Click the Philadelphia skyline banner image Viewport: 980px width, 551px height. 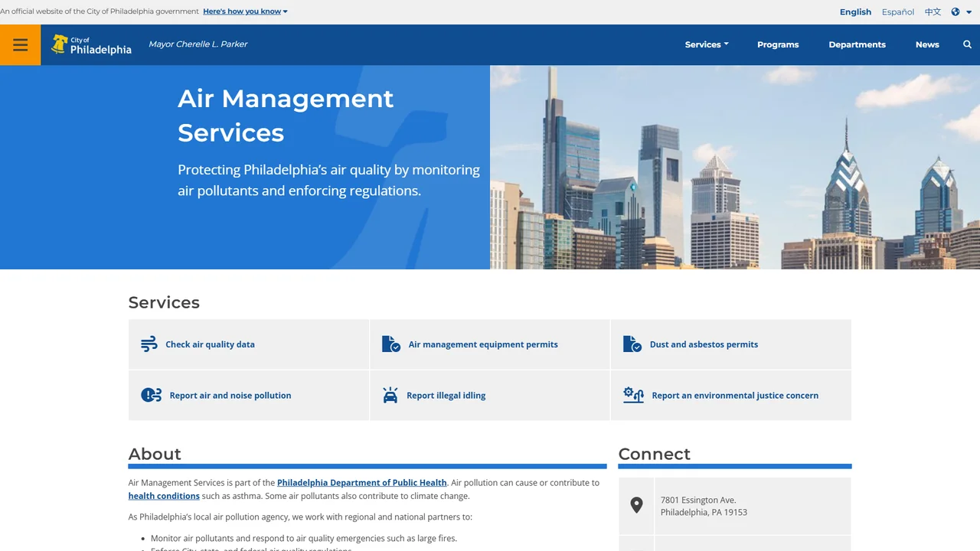[x=735, y=167]
